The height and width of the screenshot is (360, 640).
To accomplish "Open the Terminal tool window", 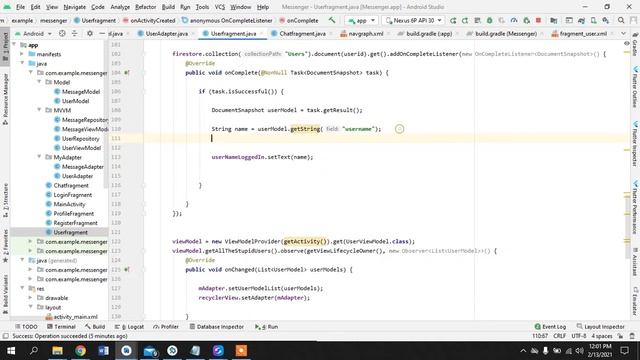I will [61, 327].
